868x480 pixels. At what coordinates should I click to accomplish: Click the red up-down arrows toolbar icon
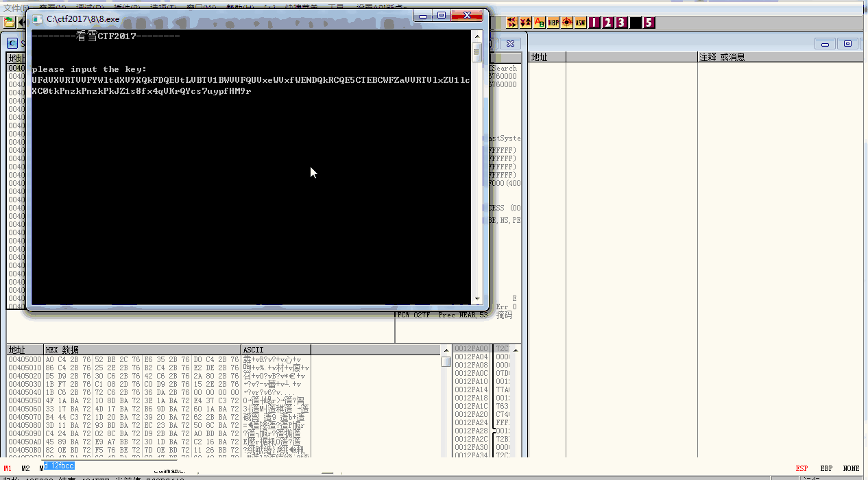pyautogui.click(x=526, y=23)
